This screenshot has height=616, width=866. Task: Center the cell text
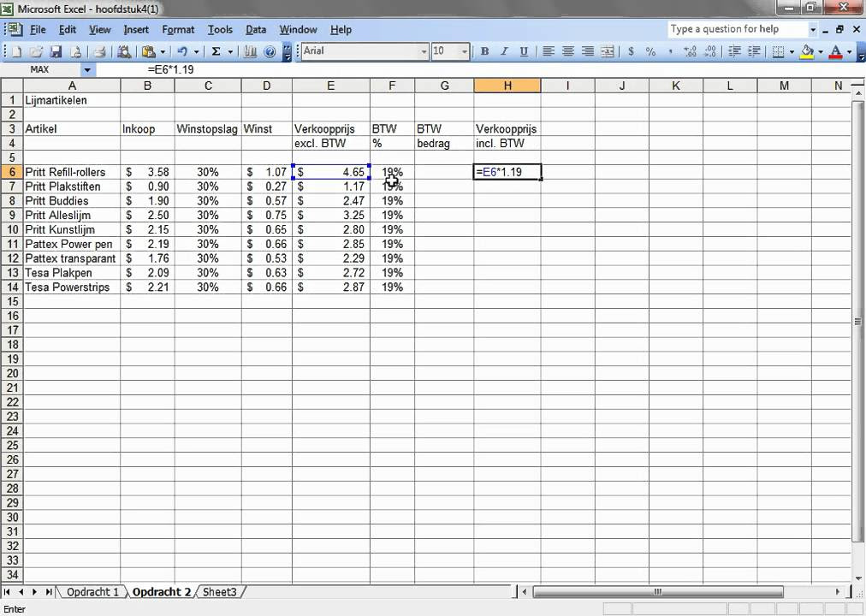[567, 51]
